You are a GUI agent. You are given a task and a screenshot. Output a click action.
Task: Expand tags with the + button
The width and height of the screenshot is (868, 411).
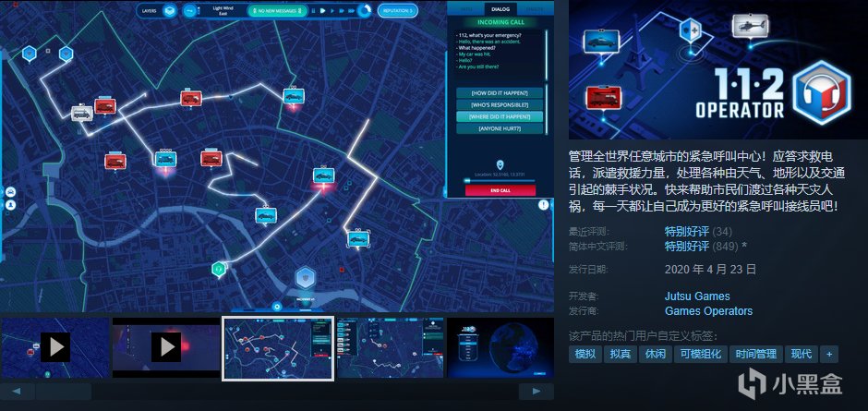pyautogui.click(x=828, y=354)
